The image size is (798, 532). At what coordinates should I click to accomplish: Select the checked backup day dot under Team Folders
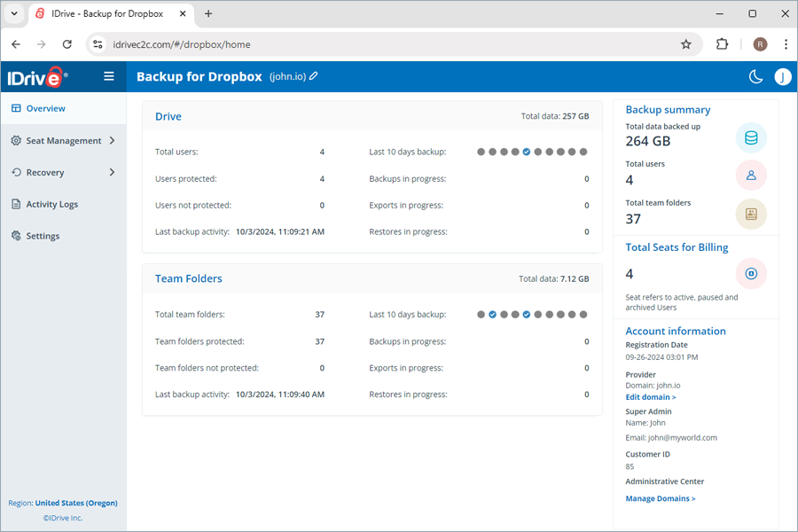(493, 314)
